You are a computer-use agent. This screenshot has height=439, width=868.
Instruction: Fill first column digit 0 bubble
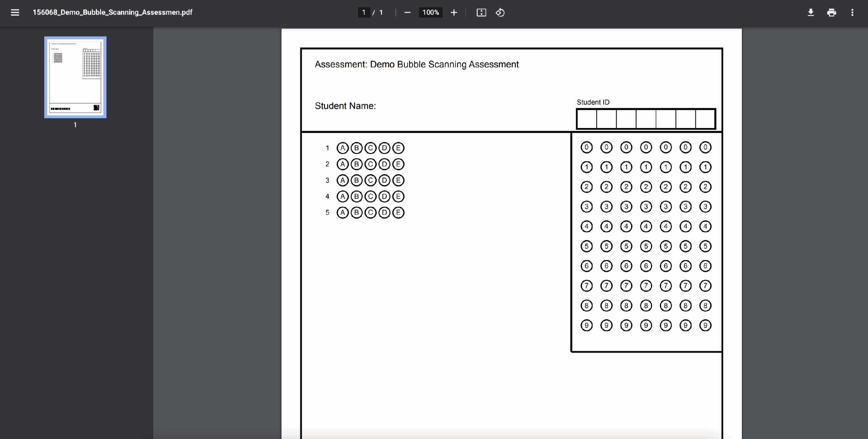point(587,147)
